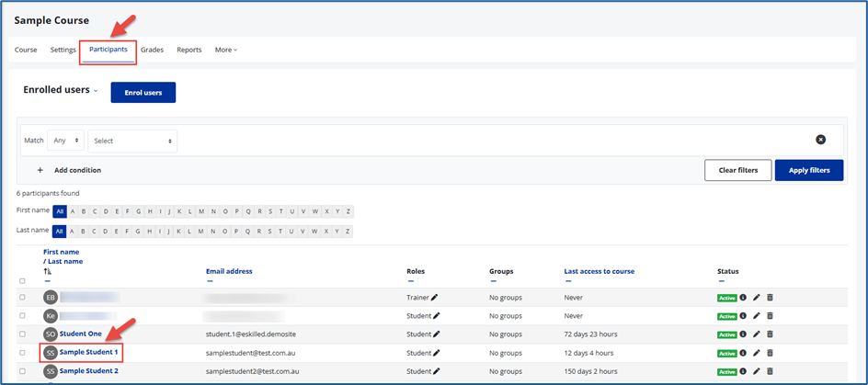Open the More menu
This screenshot has height=385, width=868.
pyautogui.click(x=225, y=50)
